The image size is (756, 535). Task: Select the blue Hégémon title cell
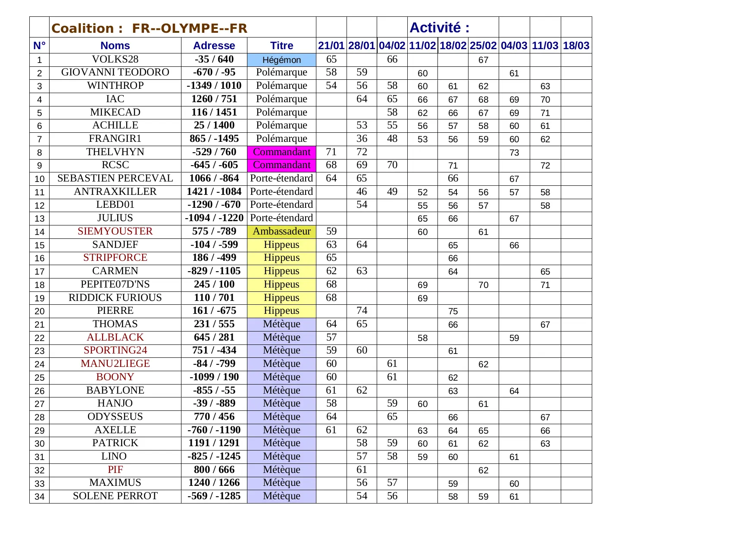(x=281, y=60)
